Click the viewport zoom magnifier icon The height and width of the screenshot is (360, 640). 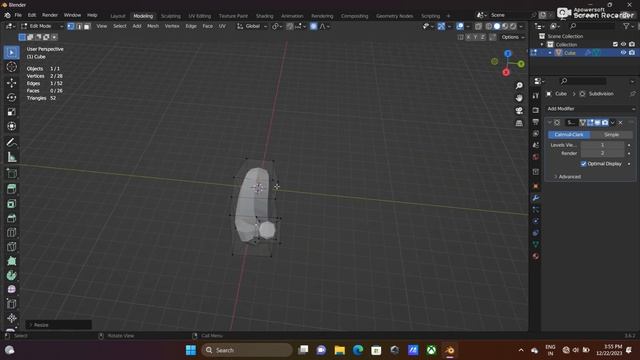click(x=519, y=86)
